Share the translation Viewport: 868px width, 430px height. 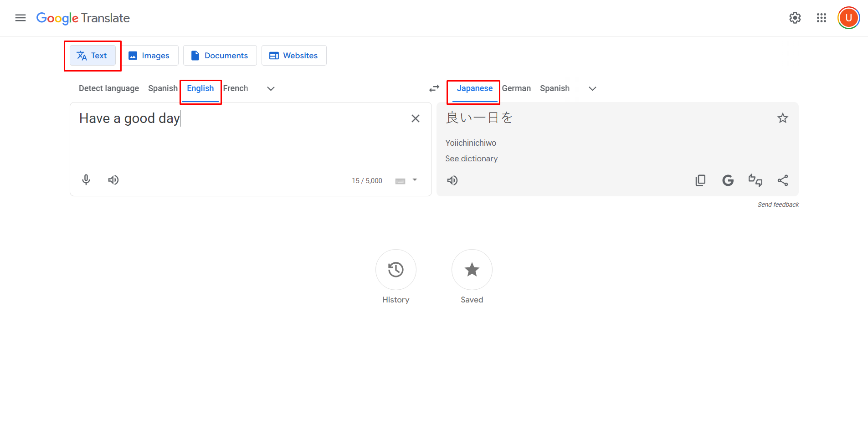tap(783, 180)
